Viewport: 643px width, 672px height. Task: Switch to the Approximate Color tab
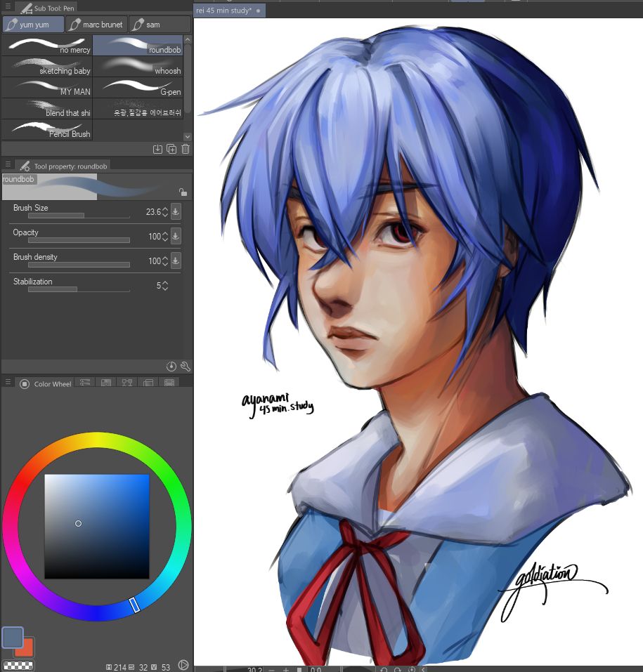tap(148, 382)
